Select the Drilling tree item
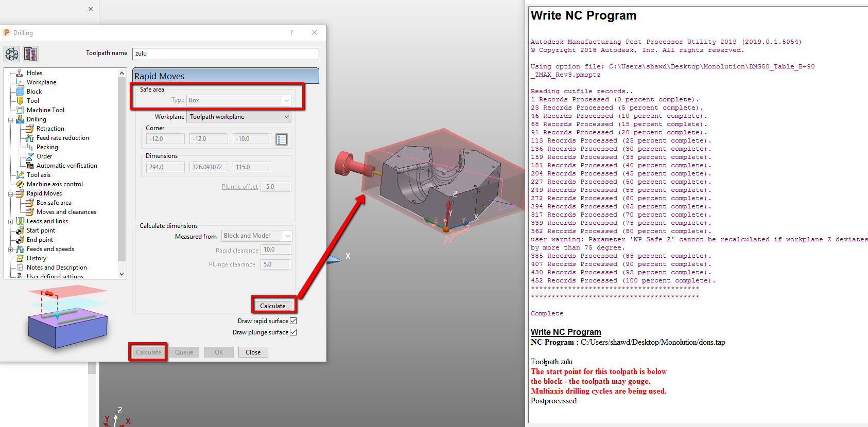Viewport: 868px width, 427px height. [37, 119]
